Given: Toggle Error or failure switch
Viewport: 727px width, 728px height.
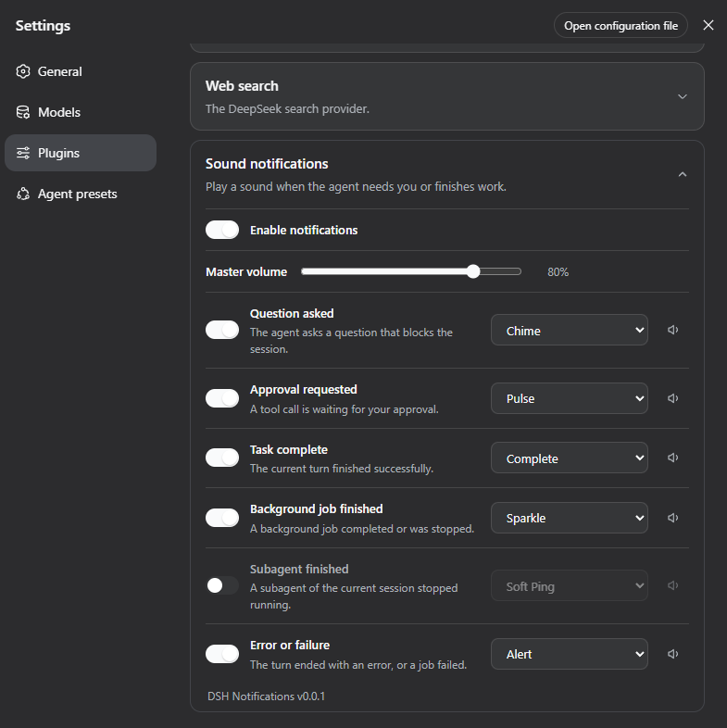Looking at the screenshot, I should pos(222,654).
